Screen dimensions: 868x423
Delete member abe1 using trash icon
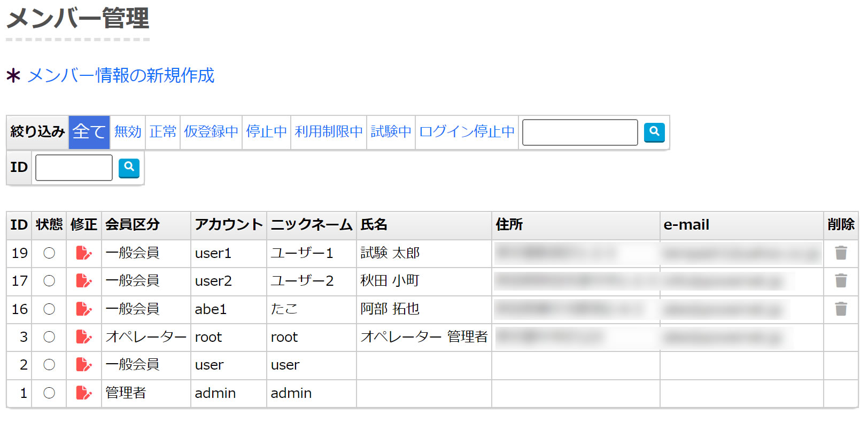tap(841, 309)
